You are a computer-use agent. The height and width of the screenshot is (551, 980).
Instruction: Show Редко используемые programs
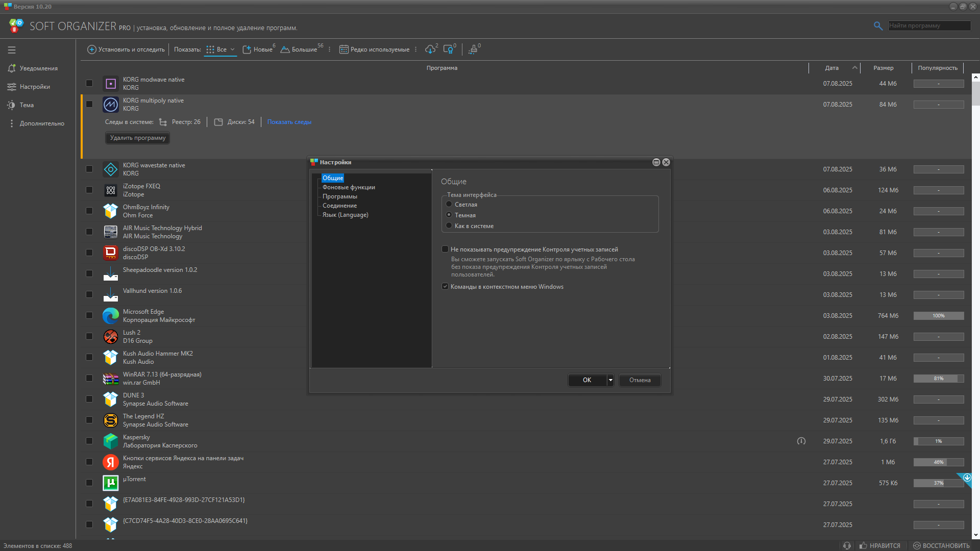click(375, 49)
